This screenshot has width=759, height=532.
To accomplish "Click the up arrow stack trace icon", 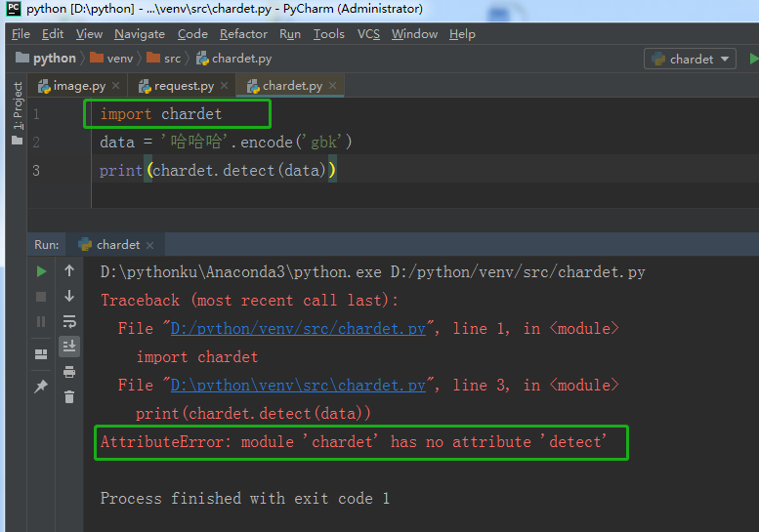I will coord(69,270).
